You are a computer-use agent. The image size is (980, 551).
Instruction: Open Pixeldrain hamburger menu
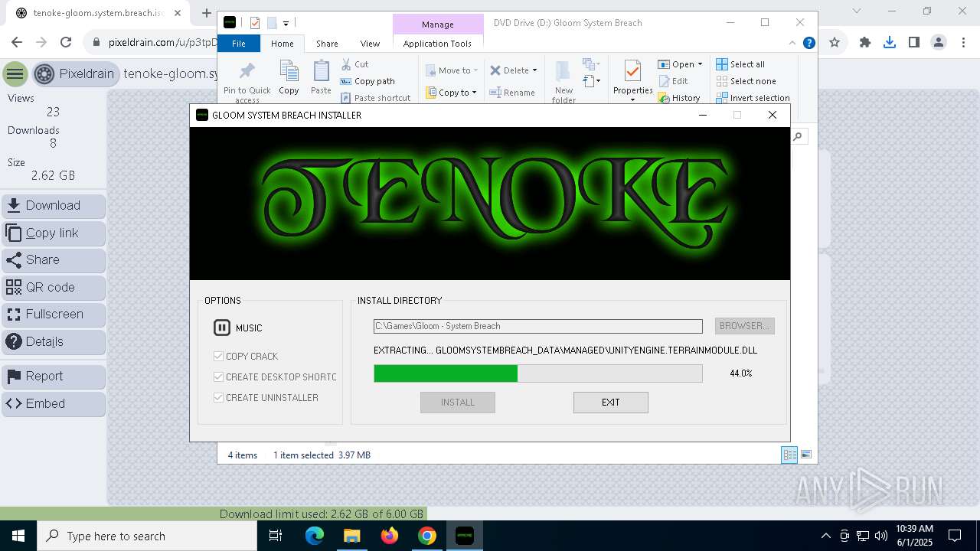(x=15, y=74)
